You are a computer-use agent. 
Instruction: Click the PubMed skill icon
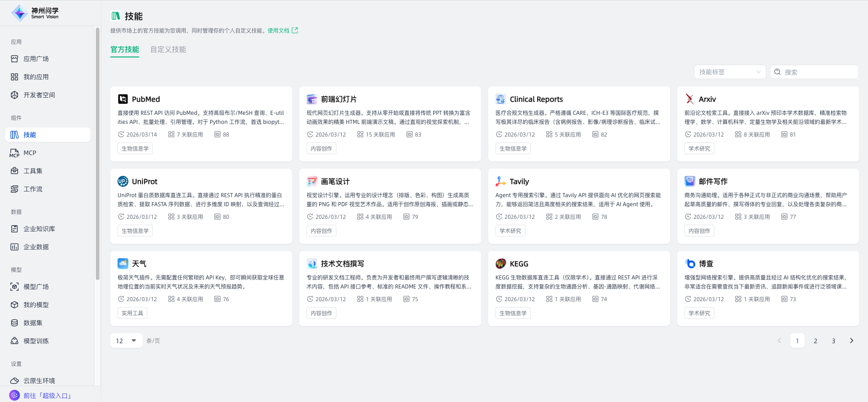pos(123,99)
